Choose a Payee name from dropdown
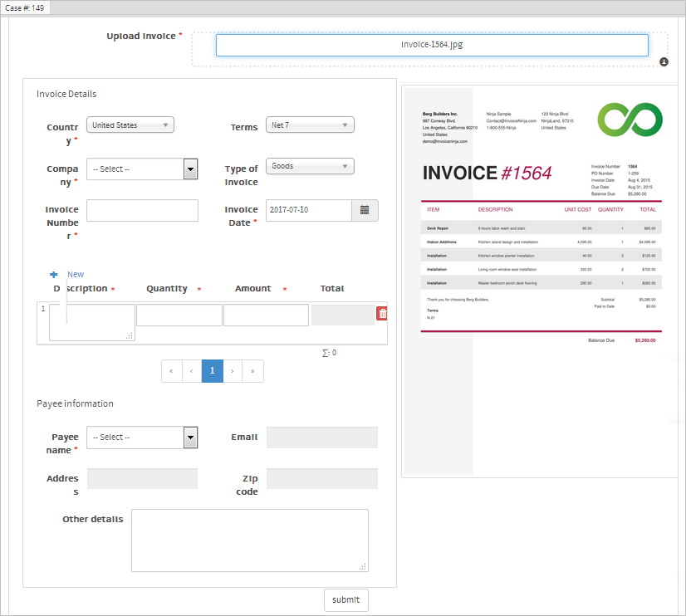The image size is (686, 616). pyautogui.click(x=142, y=438)
